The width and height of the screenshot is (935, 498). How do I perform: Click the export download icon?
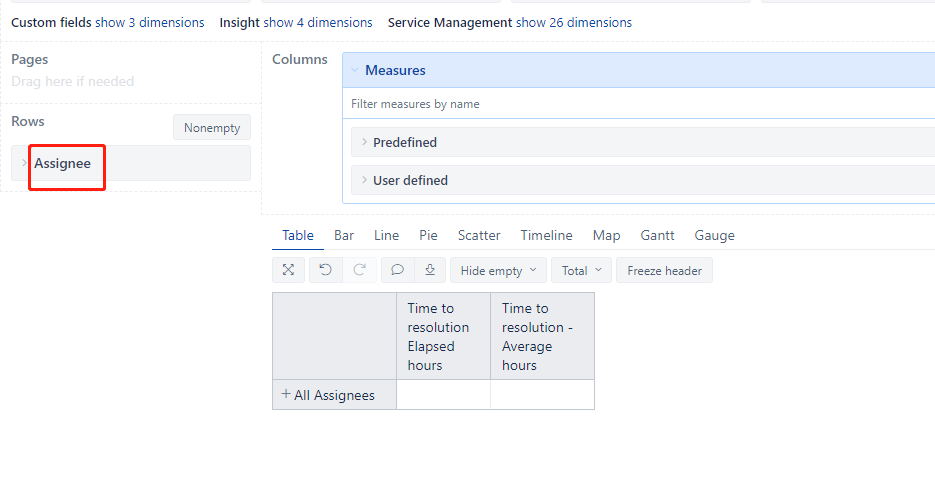[430, 270]
